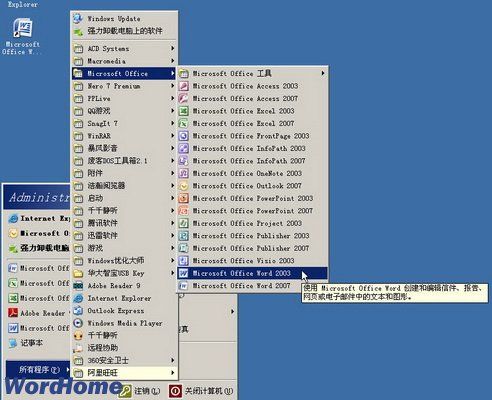492x400 pixels.
Task: Launch Microsoft Office Access 2007 icon
Action: 183,98
